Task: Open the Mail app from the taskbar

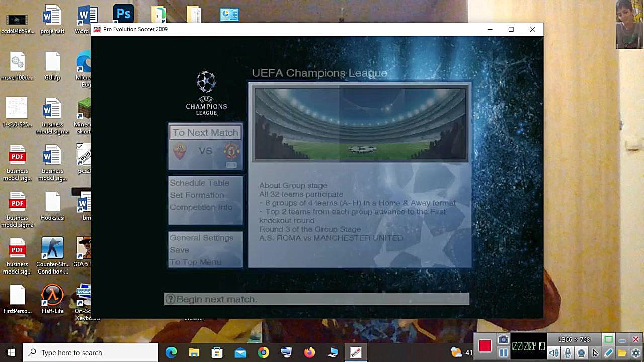Action: (x=240, y=352)
